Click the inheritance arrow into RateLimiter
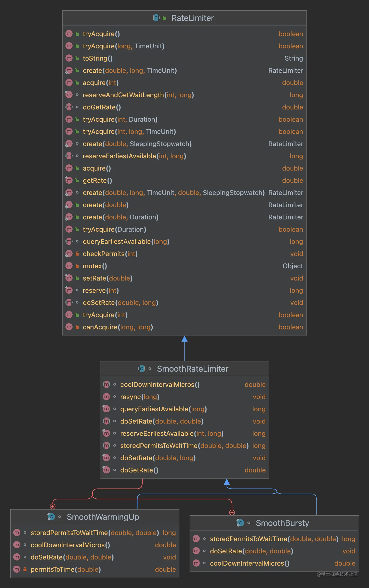The width and height of the screenshot is (369, 588). click(x=184, y=339)
